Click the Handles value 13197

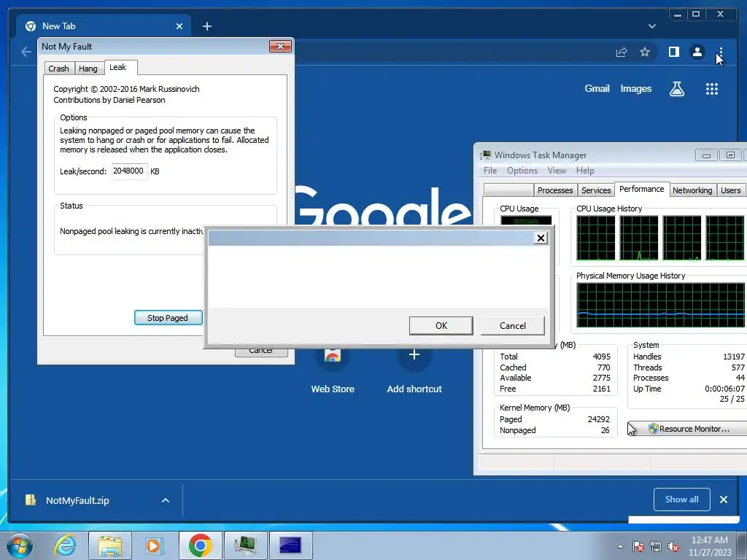[734, 357]
